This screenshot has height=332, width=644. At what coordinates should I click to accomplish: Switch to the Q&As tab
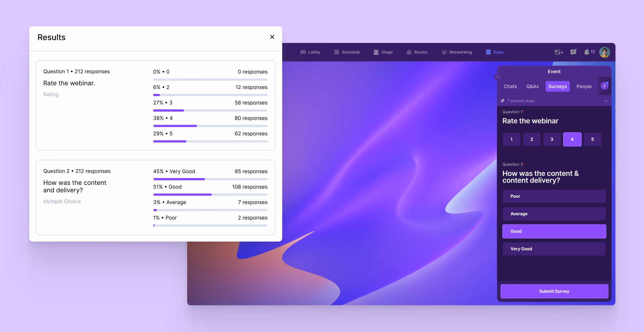click(532, 86)
